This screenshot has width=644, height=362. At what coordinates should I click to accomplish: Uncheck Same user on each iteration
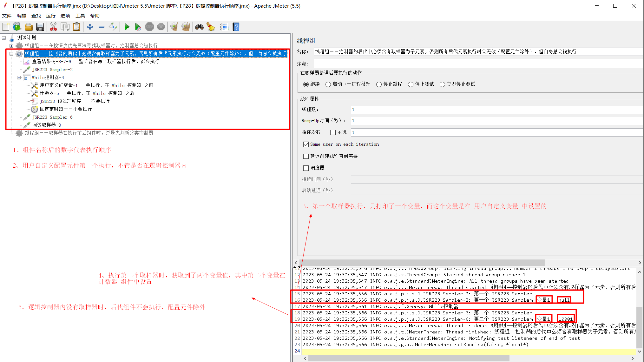[x=306, y=144]
